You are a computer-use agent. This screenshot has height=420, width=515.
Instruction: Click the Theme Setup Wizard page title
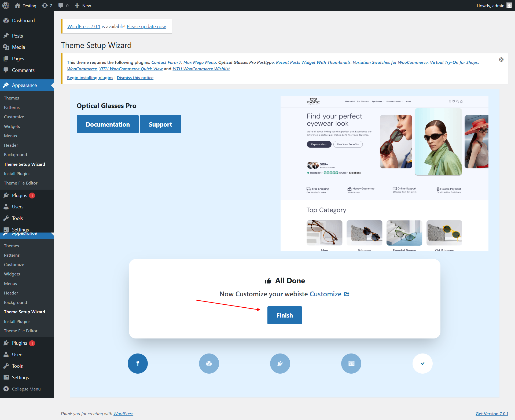click(x=96, y=45)
